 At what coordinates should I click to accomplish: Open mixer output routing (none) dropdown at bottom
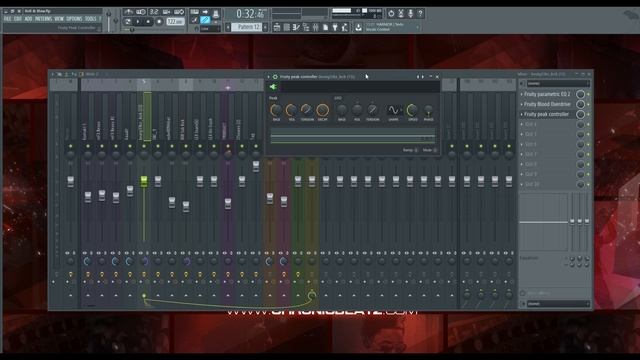click(x=558, y=304)
